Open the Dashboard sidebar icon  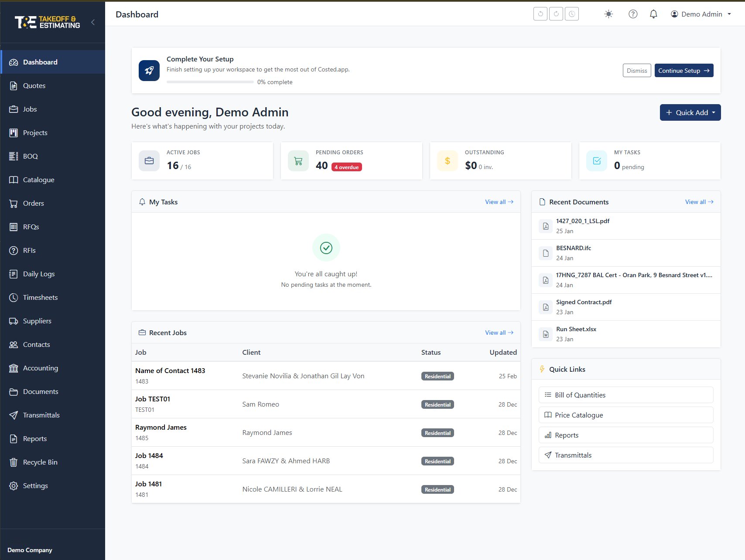[x=14, y=62]
